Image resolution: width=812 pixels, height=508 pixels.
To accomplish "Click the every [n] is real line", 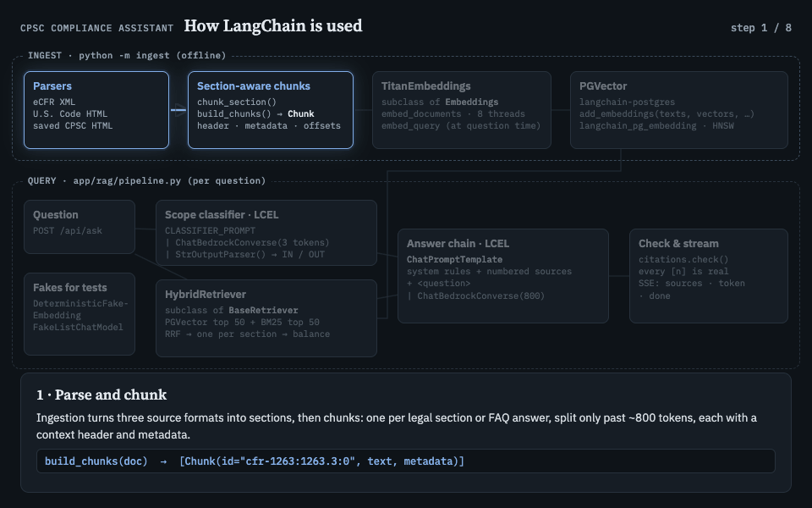I will 683,272.
